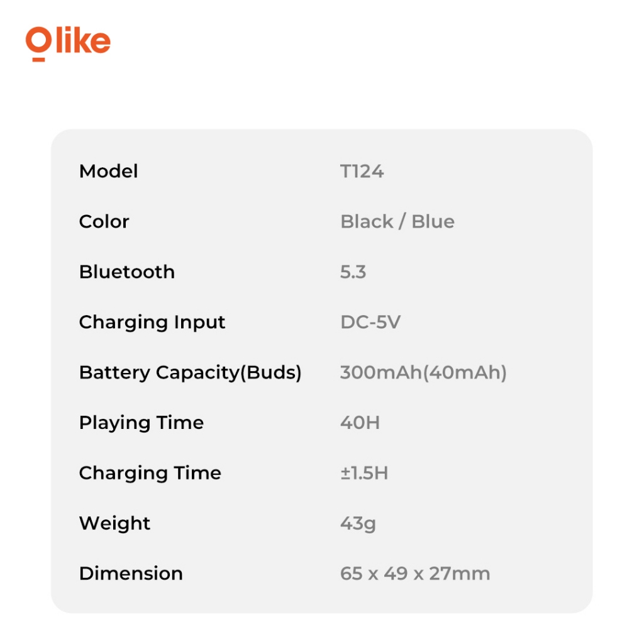Click the word Black in color value
The image size is (644, 644).
(366, 221)
